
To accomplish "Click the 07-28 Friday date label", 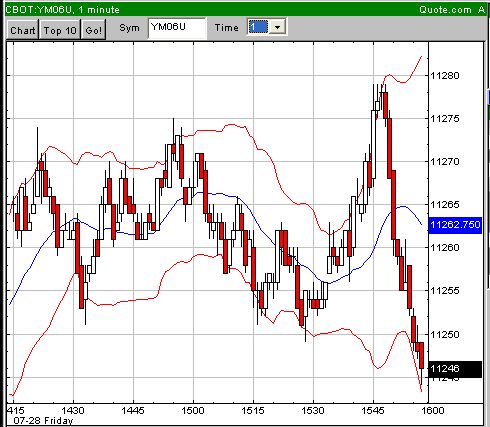I will point(43,421).
